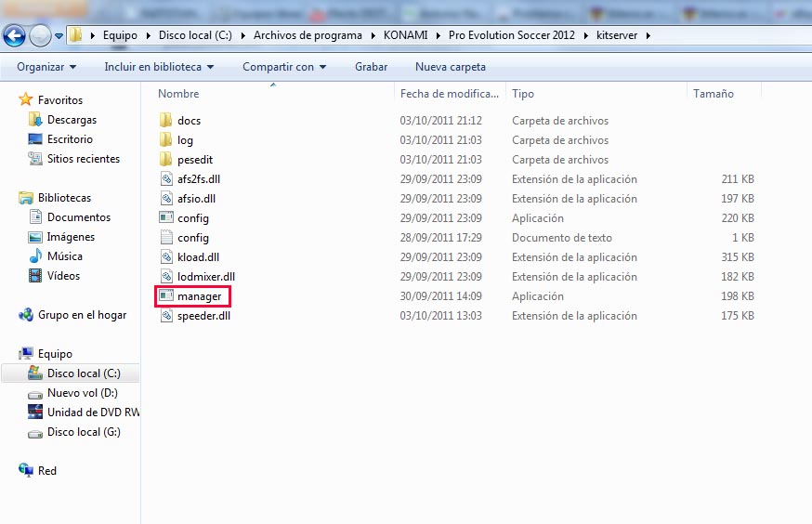
Task: Click the pesedit folder icon
Action: [165, 160]
